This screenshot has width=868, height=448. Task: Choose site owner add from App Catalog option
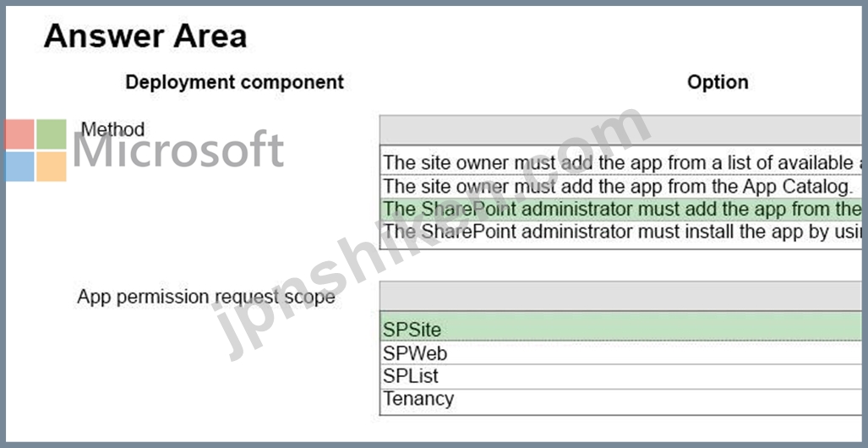point(621,186)
